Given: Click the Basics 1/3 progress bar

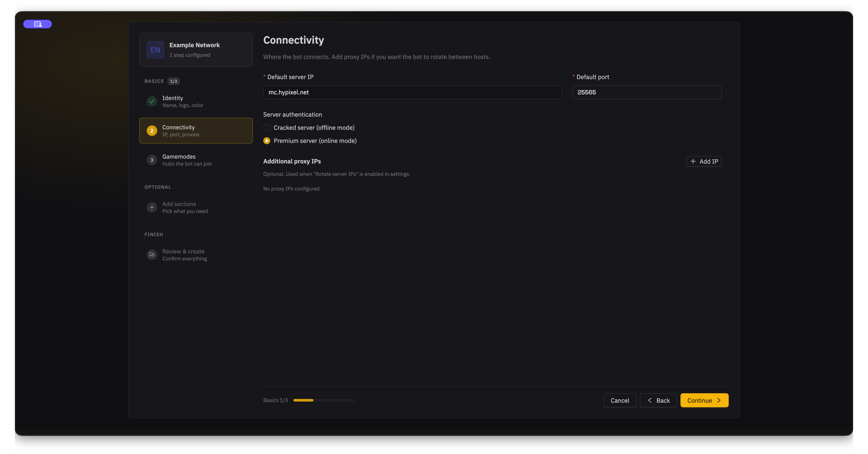Looking at the screenshot, I should click(x=324, y=400).
